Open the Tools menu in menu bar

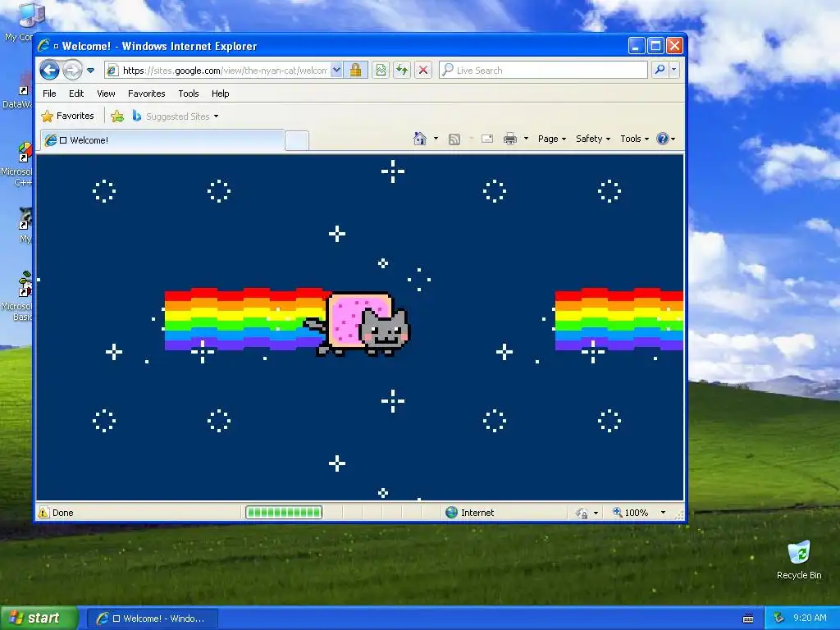tap(189, 94)
